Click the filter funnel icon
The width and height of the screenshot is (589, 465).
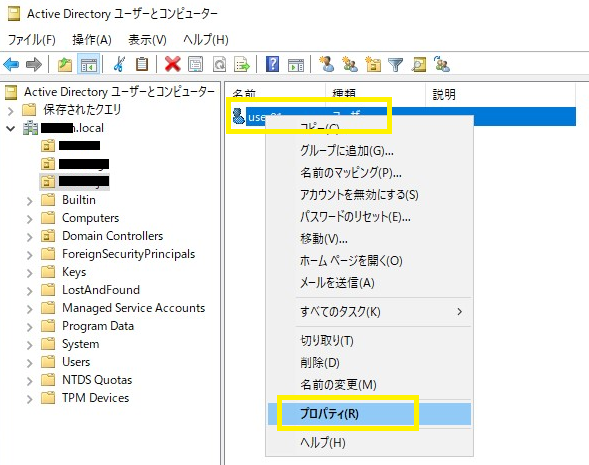395,65
